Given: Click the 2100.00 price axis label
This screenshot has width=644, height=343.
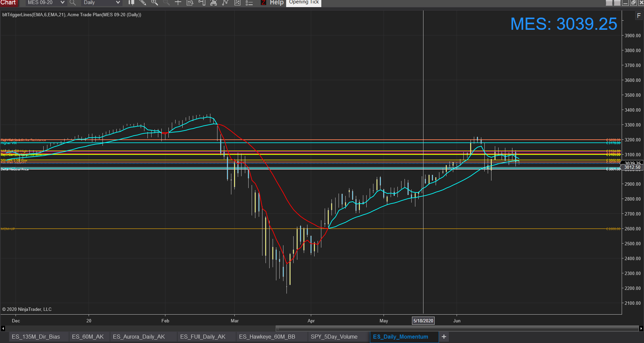Looking at the screenshot, I should tap(632, 303).
